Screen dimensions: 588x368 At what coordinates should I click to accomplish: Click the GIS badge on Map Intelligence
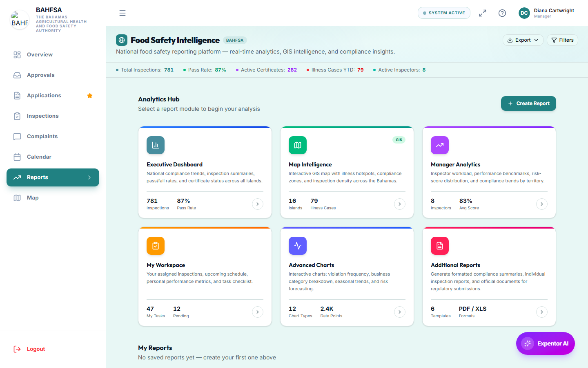tap(399, 140)
